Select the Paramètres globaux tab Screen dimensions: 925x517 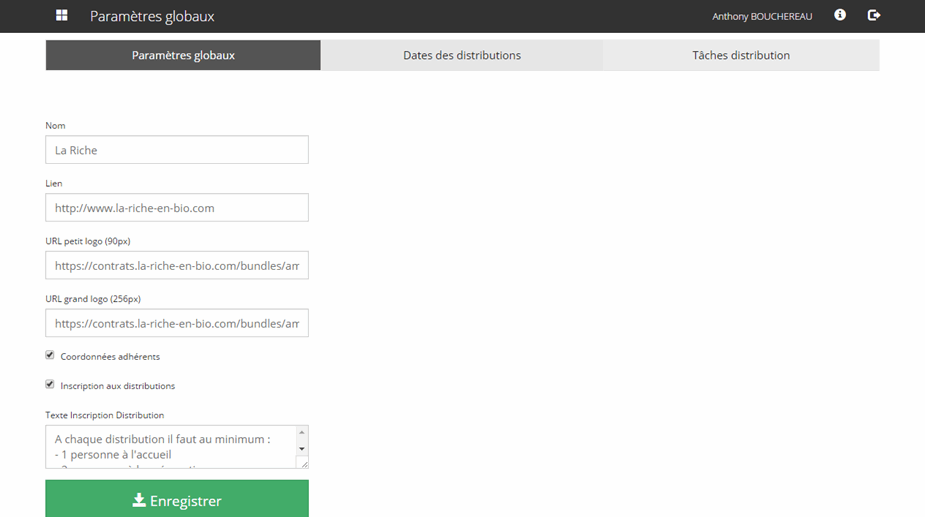[x=183, y=56]
